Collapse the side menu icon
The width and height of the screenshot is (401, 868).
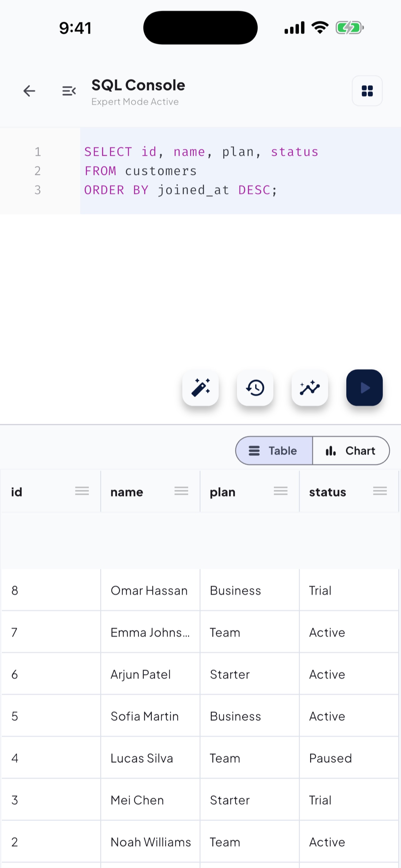click(x=69, y=91)
